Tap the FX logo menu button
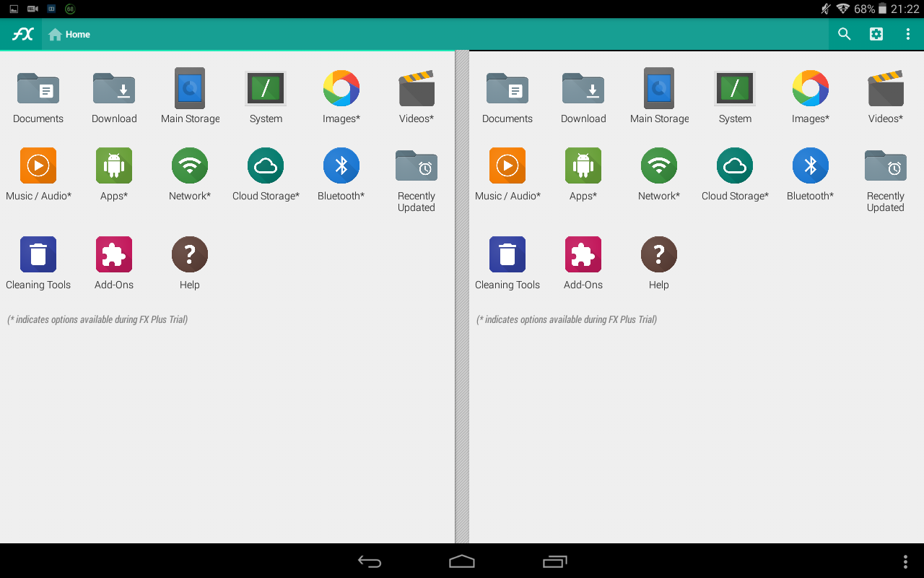Screen dimensions: 924x578 pos(22,34)
